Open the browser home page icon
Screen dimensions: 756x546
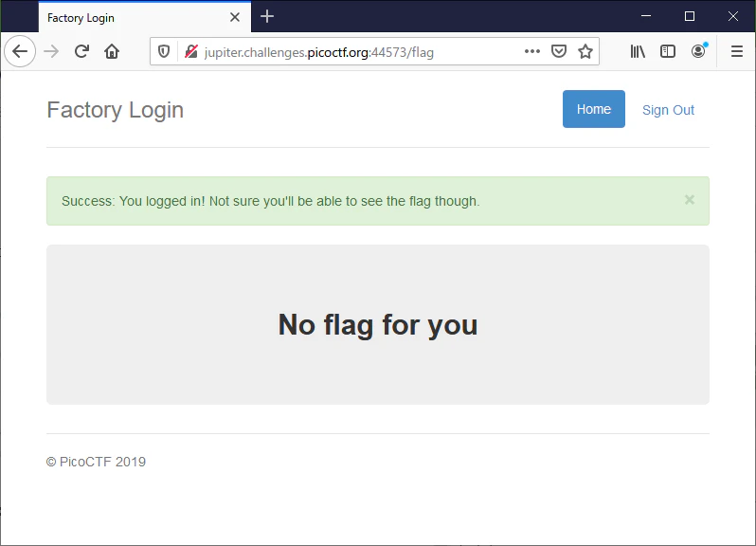pos(112,51)
